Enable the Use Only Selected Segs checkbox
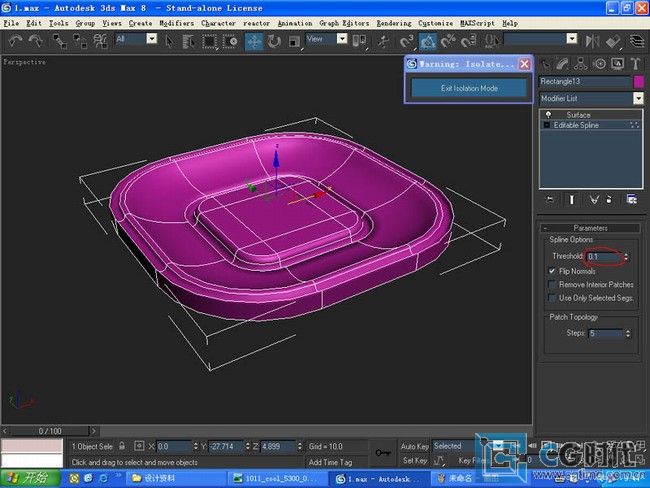This screenshot has height=488, width=650. (x=552, y=298)
